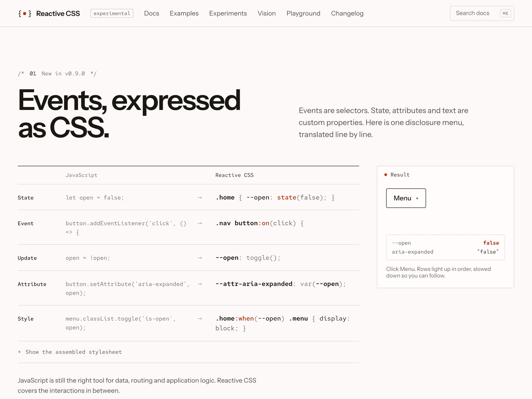532x399 pixels.
Task: Click the arrow in the Event row
Action: coord(200,223)
